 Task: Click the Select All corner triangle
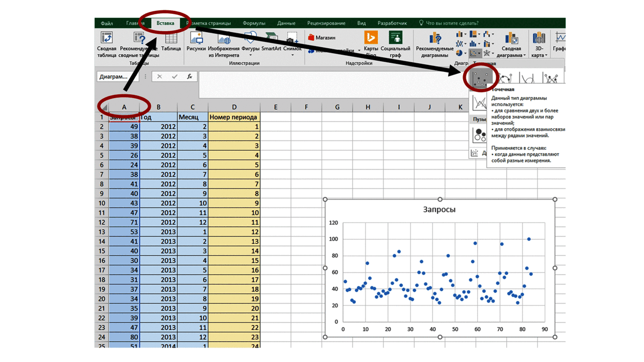[x=105, y=108]
